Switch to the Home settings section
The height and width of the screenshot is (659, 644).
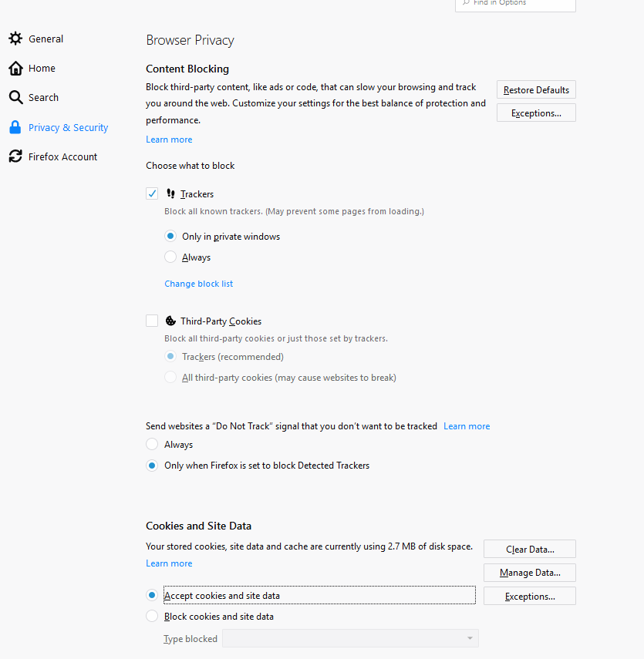tap(42, 68)
